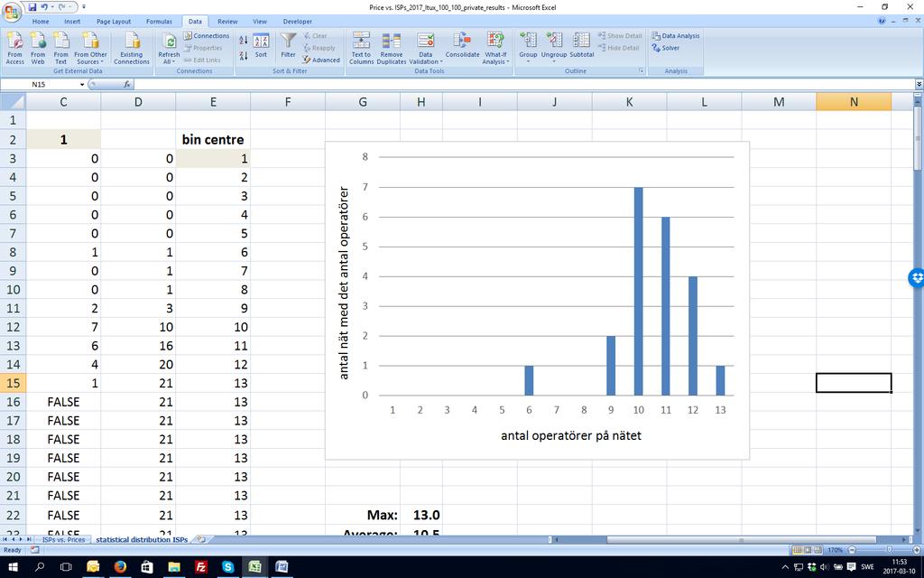
Task: Launch the Solver add-in
Action: (x=666, y=49)
